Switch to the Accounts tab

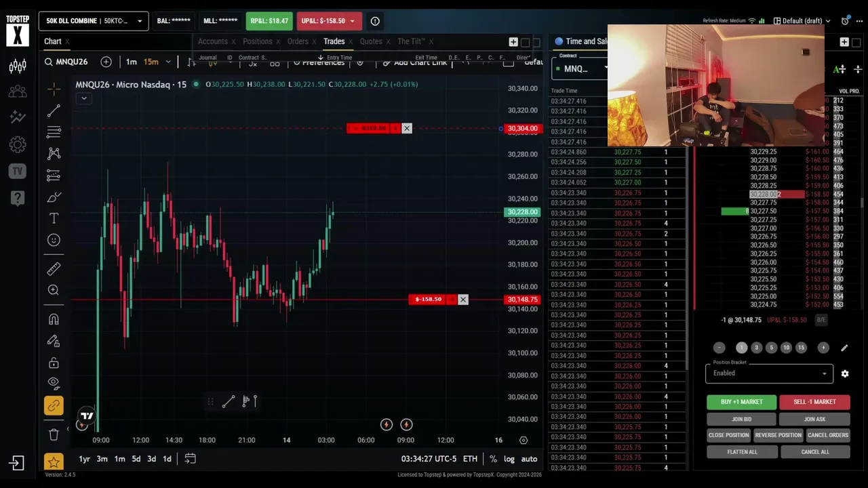(x=213, y=41)
